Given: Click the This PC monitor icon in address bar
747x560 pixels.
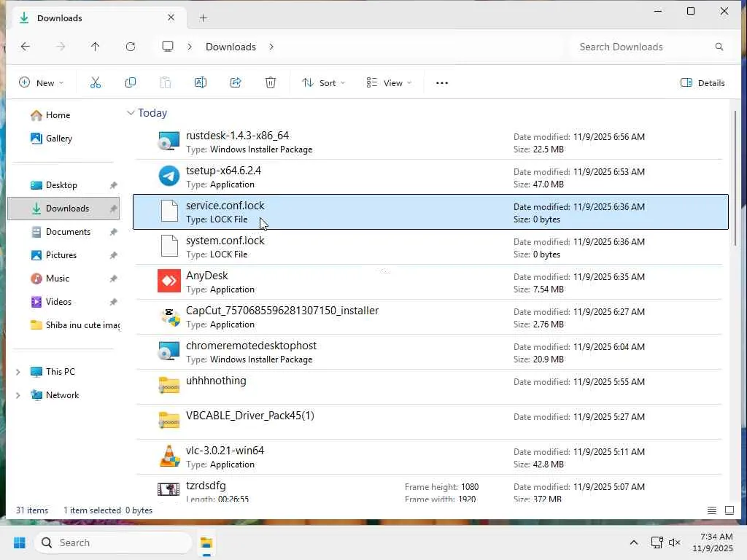Looking at the screenshot, I should (168, 46).
